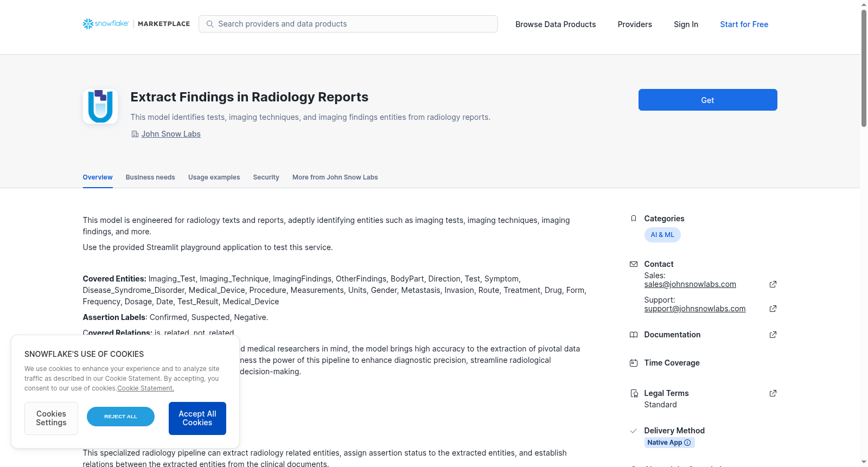Click the Snowflake logo
This screenshot has width=868, height=467.
click(x=106, y=24)
